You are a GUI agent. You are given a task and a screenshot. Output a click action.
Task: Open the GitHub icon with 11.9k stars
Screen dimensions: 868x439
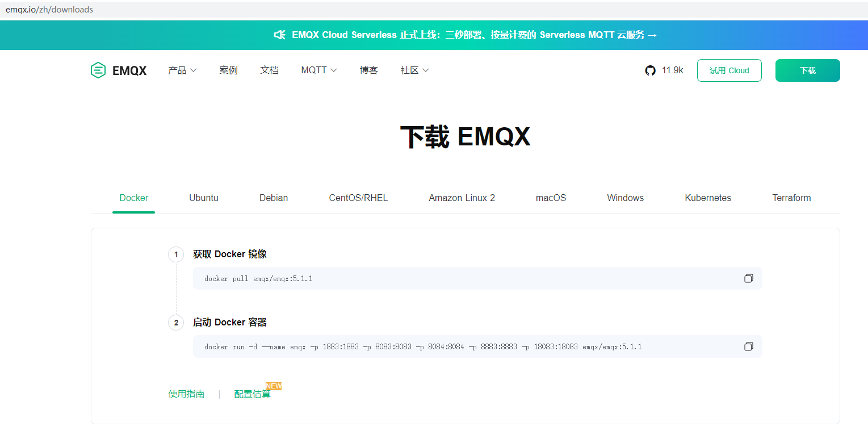tap(651, 70)
